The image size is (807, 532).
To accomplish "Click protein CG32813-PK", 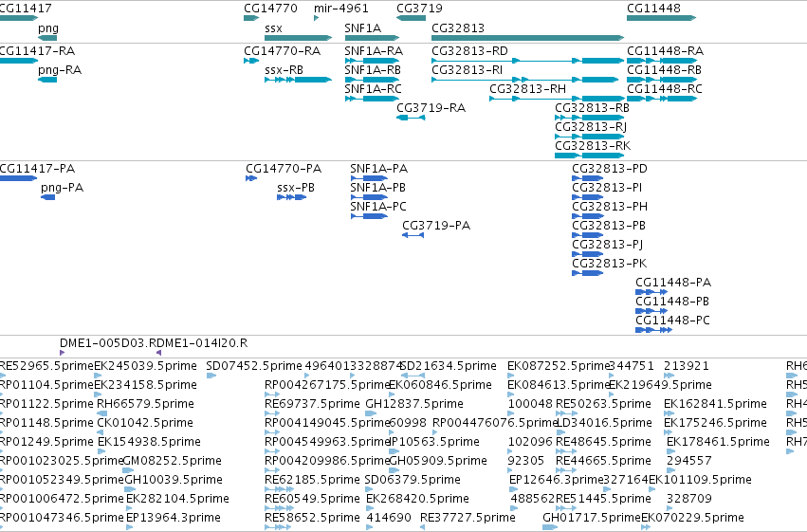I will click(587, 274).
